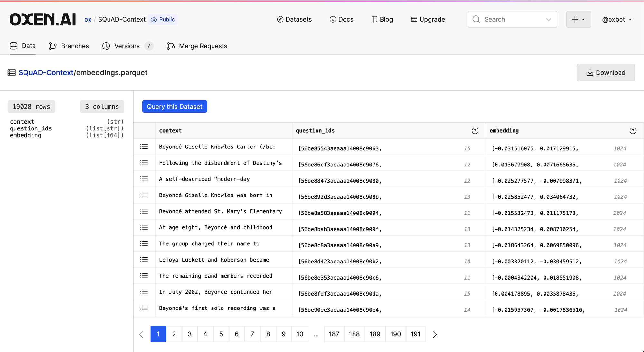Go to page 191 in pagination

(x=415, y=334)
